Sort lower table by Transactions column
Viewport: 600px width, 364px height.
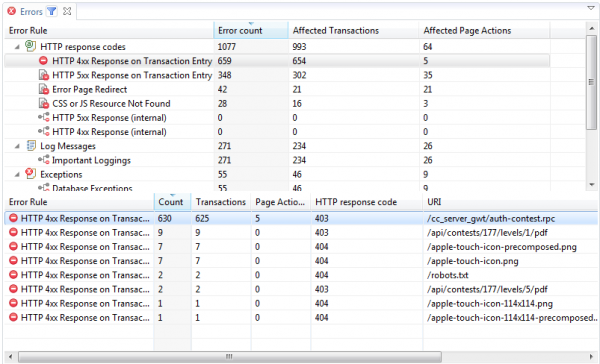[221, 202]
